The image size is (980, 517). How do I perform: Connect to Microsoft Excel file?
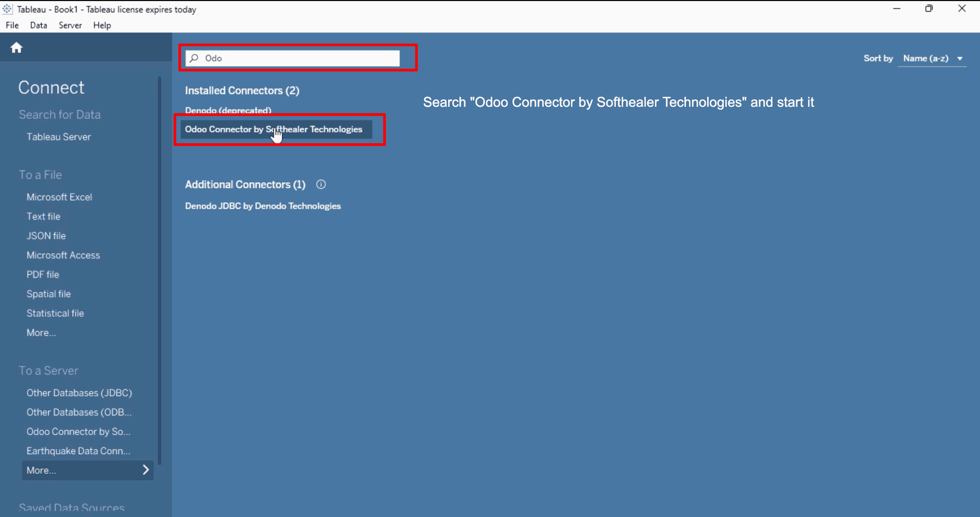[59, 197]
